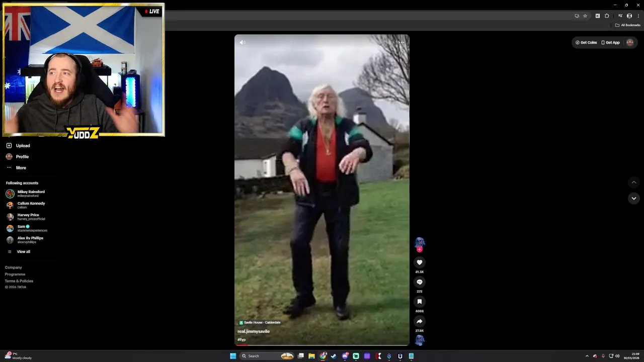This screenshot has width=644, height=362.
Task: Show hidden system tray icons
Action: click(587, 356)
